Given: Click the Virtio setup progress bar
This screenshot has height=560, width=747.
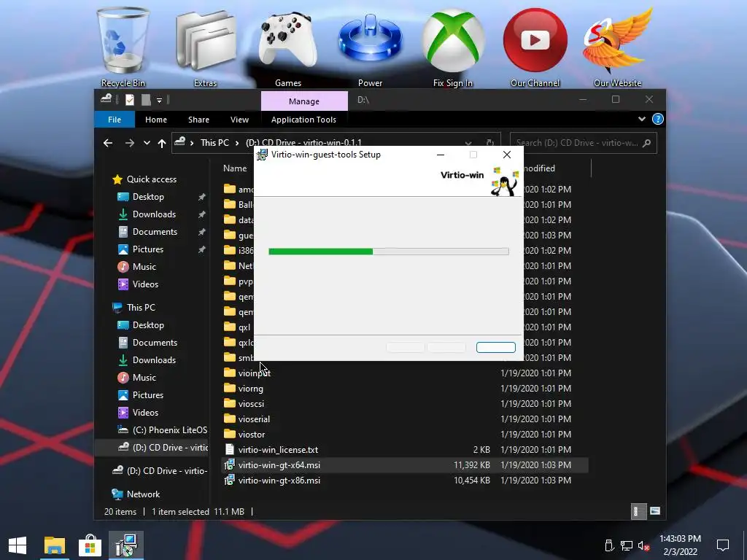Looking at the screenshot, I should point(389,252).
